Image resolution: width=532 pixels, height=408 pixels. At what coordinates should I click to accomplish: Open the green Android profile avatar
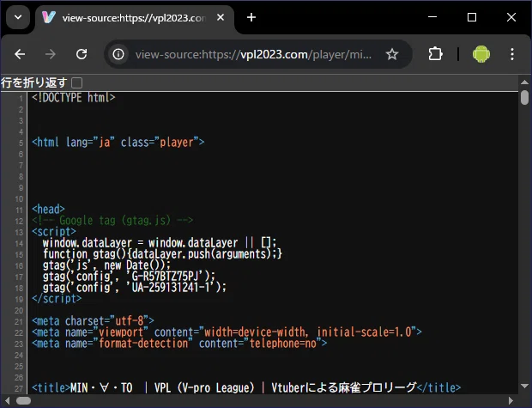click(481, 54)
